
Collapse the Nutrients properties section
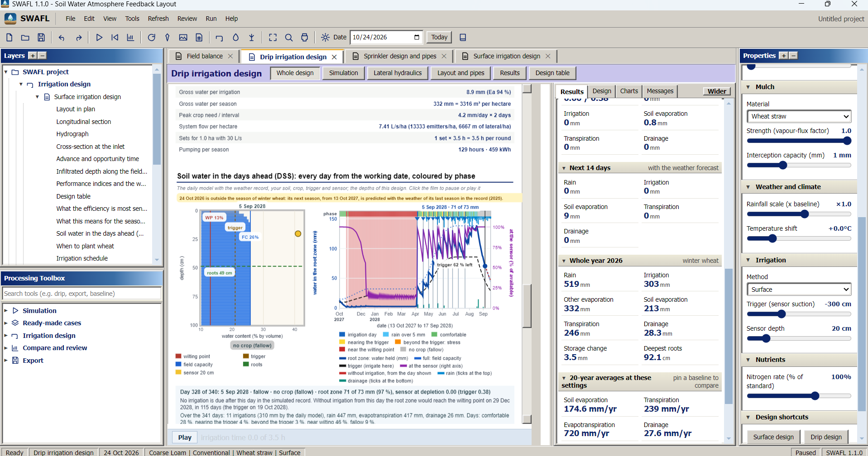(748, 360)
